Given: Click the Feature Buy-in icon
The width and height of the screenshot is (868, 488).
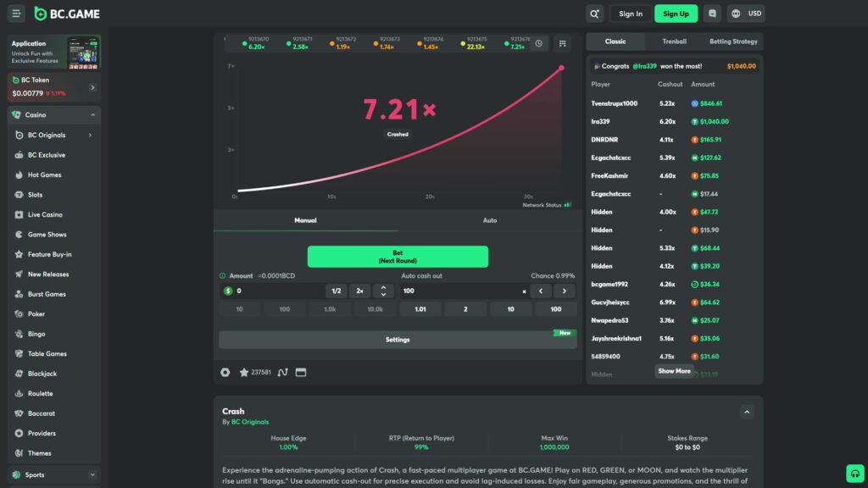Looking at the screenshot, I should point(19,254).
